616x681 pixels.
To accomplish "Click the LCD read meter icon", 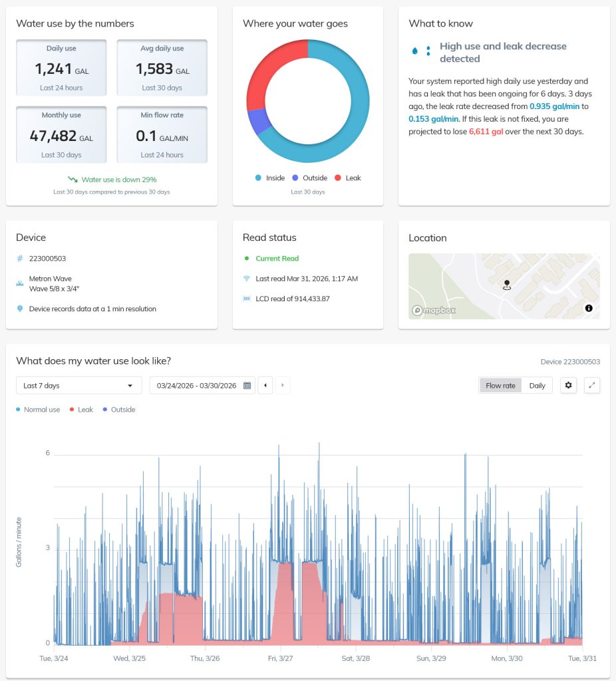I will point(246,299).
